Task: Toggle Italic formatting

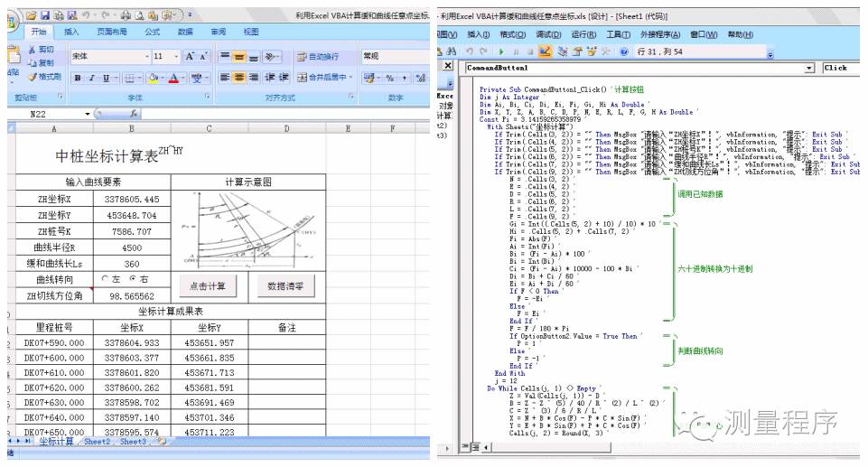Action: coord(92,78)
